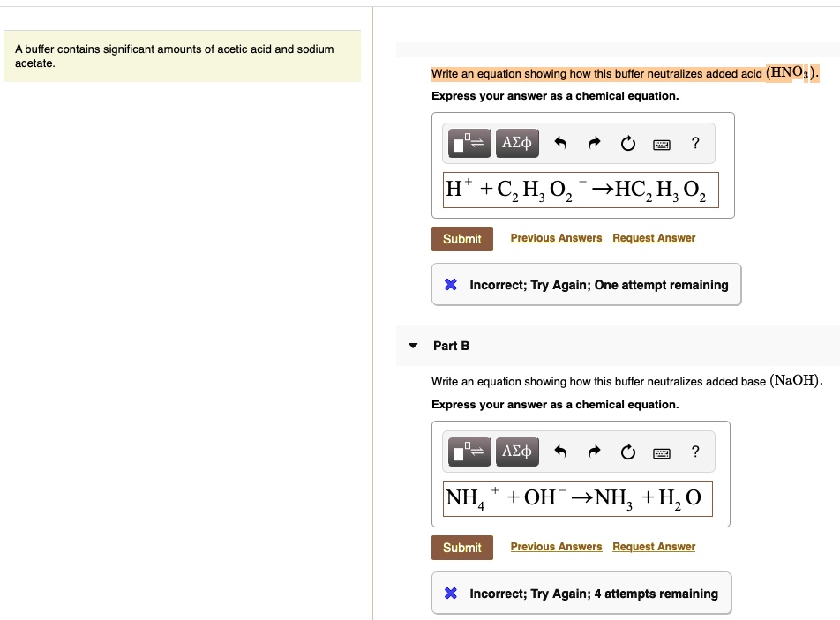
Task: Submit the Part A answer
Action: pyautogui.click(x=461, y=238)
